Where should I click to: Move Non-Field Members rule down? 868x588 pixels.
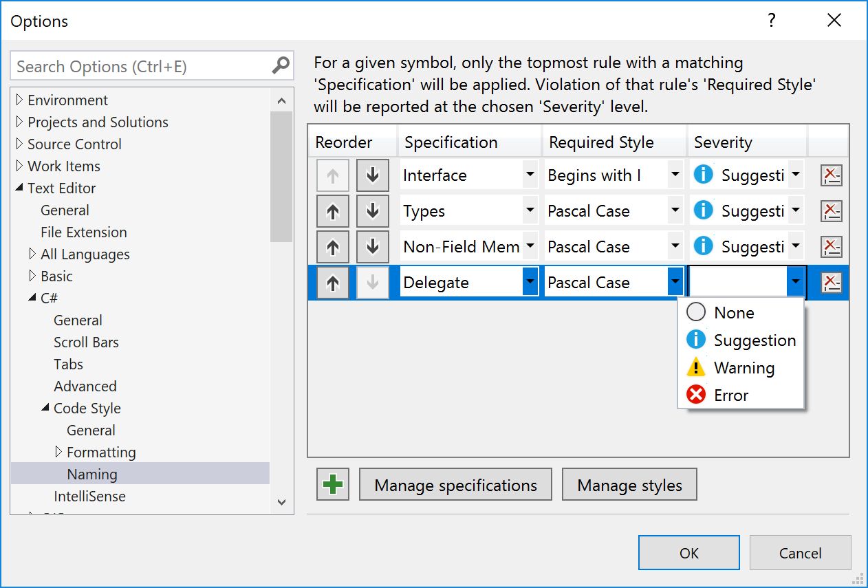(373, 247)
